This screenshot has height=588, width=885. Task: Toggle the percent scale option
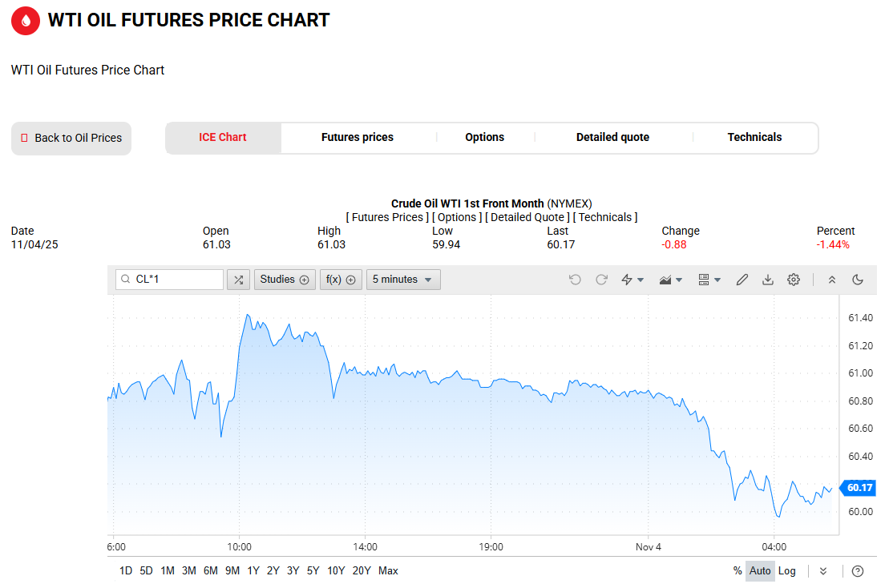tap(737, 571)
